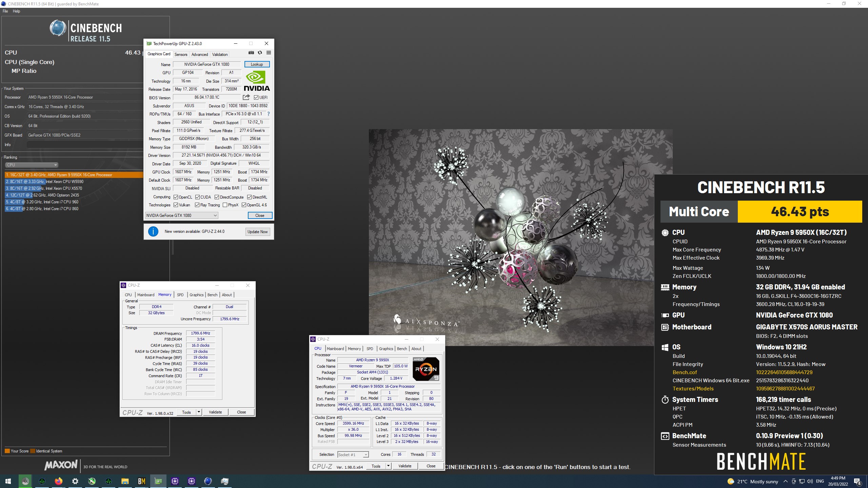Open Mainboard tab in CPU-Z x64 window

(335, 349)
